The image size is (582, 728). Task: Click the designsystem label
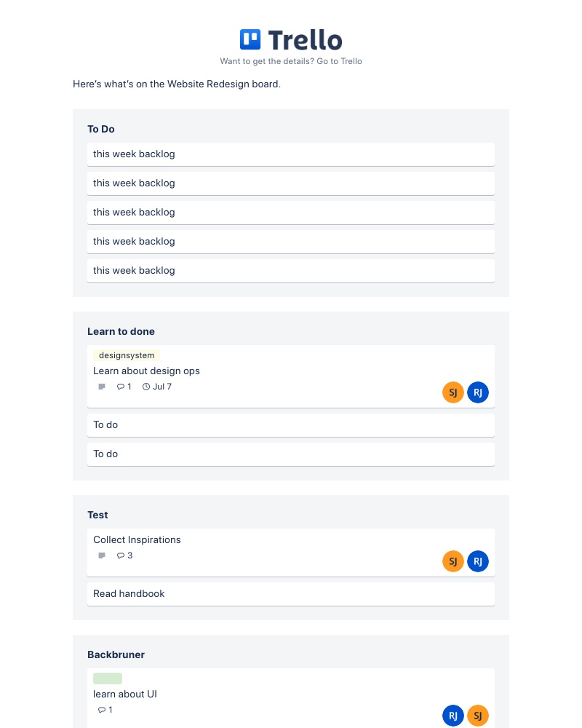click(x=127, y=355)
